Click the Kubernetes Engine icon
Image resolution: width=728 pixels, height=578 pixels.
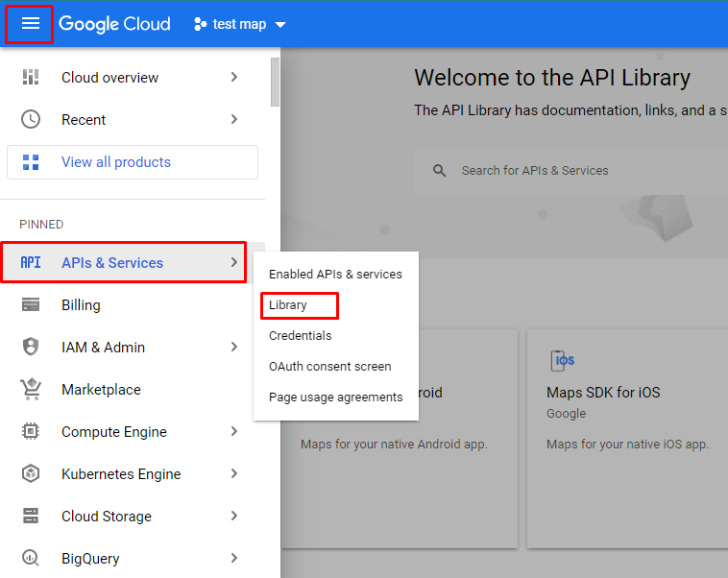31,474
